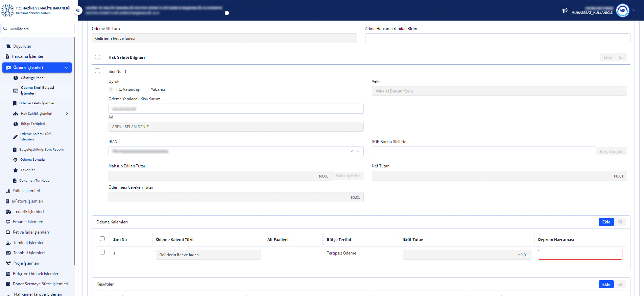644x296 pixels.
Task: Open the Deprem Harcaması dropdown
Action: (x=580, y=255)
